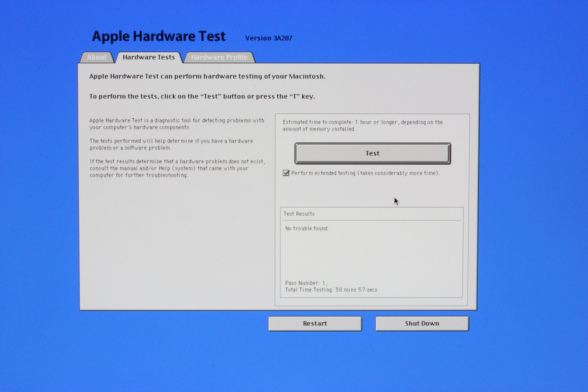Click the diagnostic tool description paragraph
Viewport: 588px width, 392px height.
click(176, 124)
